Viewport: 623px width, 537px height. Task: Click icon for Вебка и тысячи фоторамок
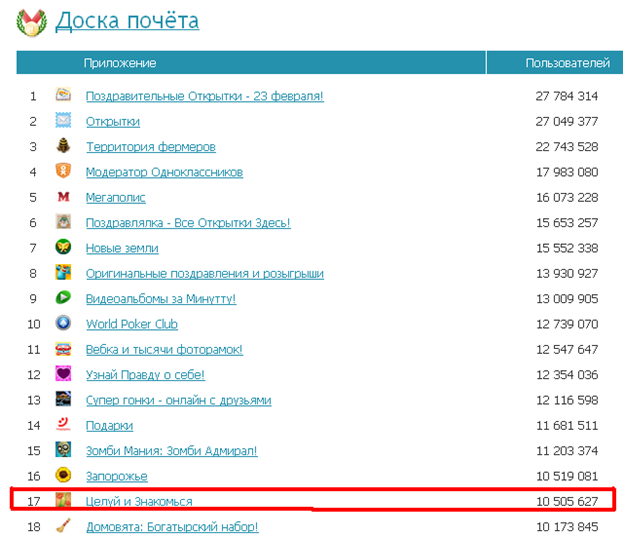[x=63, y=349]
